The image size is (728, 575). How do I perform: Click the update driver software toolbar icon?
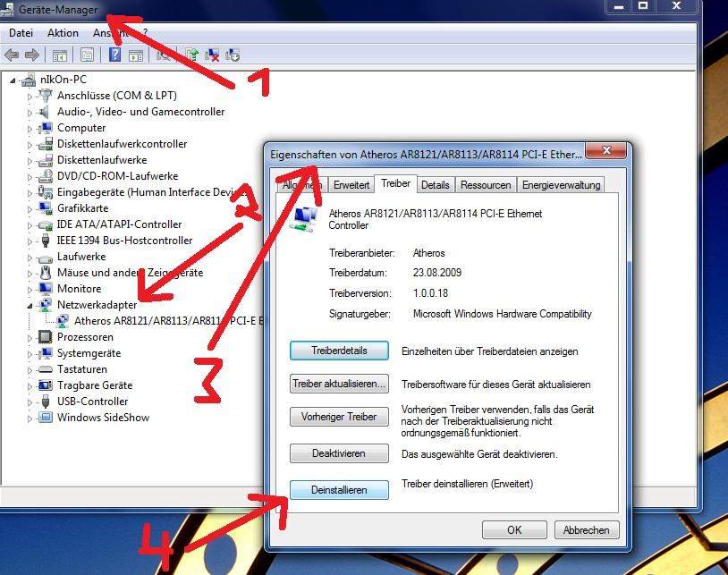pyautogui.click(x=191, y=55)
